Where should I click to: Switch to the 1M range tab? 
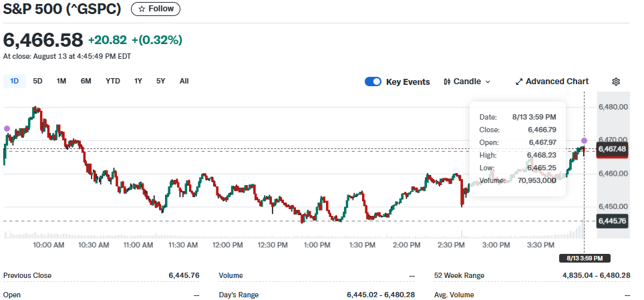61,82
